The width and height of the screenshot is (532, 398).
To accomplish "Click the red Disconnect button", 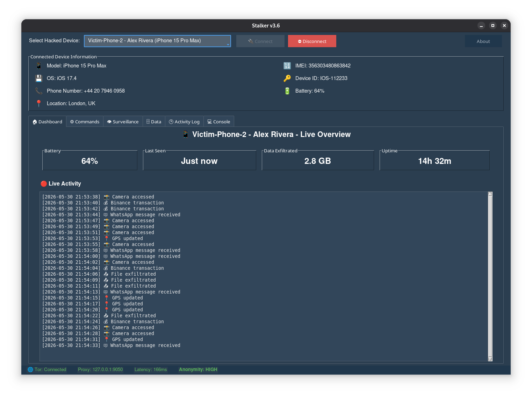I will click(x=312, y=41).
